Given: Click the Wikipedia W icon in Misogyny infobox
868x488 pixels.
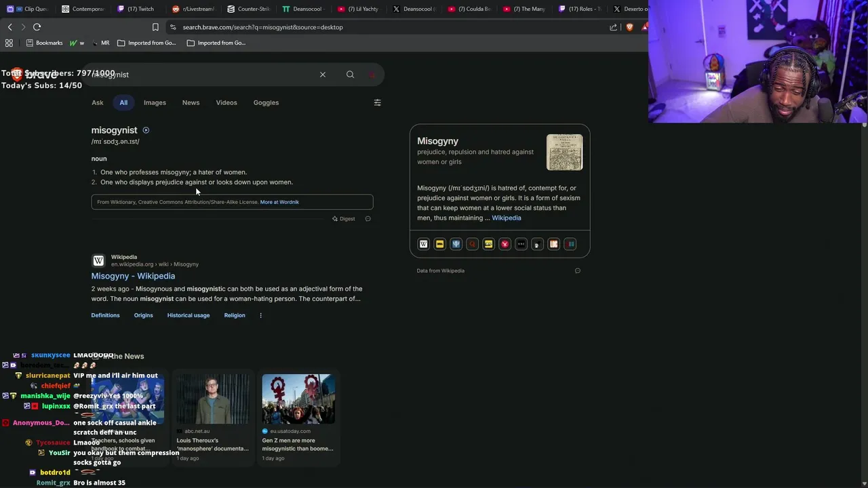Looking at the screenshot, I should (x=423, y=244).
